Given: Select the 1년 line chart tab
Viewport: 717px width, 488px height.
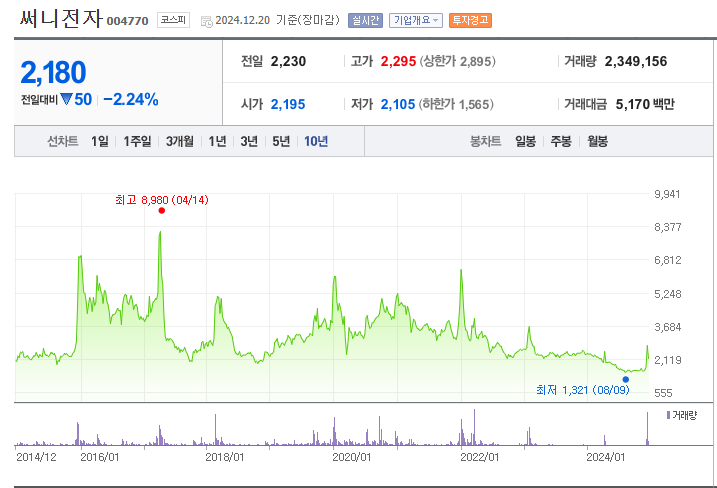Looking at the screenshot, I should [217, 141].
